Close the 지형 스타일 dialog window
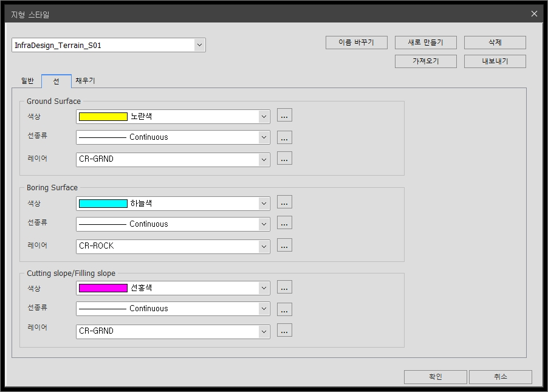The width and height of the screenshot is (548, 392). (x=534, y=13)
